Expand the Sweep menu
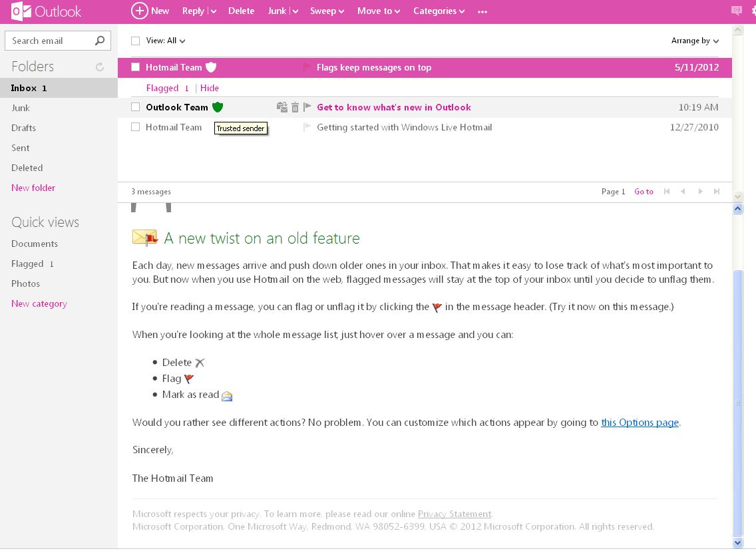Screen dimensions: 756x555 (327, 11)
